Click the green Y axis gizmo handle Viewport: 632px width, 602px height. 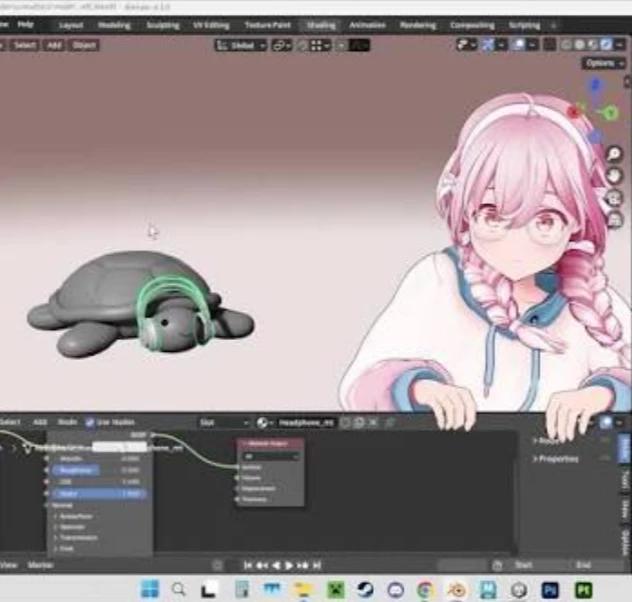[x=611, y=113]
